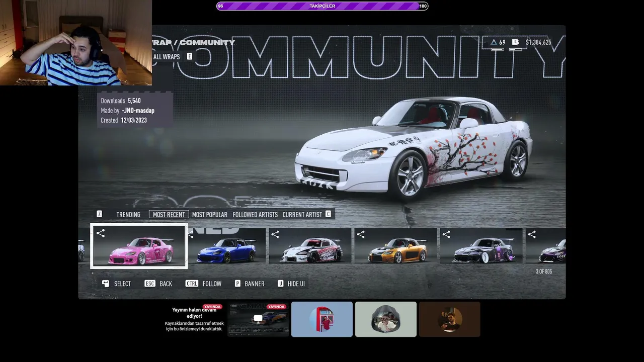
Task: Click the Downloads 5,540 count
Action: [121, 101]
